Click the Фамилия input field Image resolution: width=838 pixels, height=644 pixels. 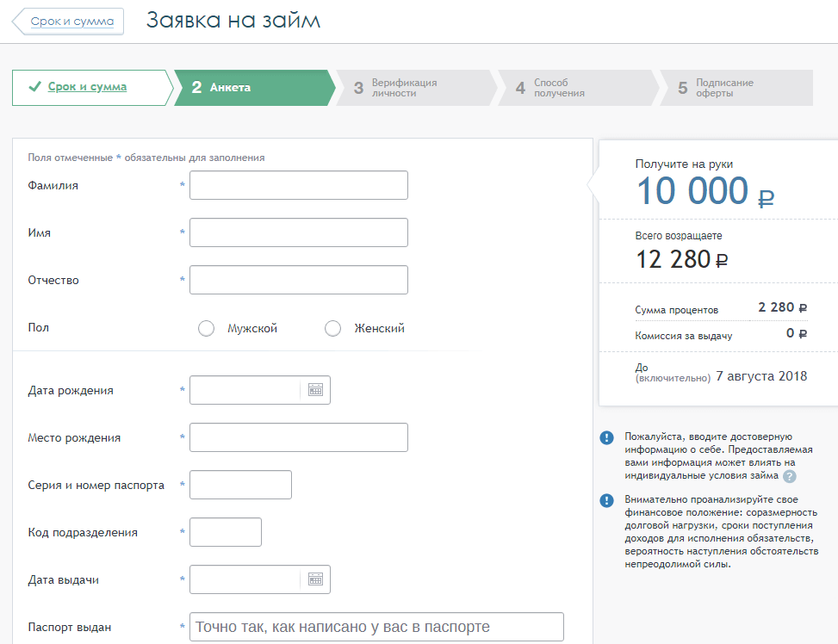(x=298, y=185)
